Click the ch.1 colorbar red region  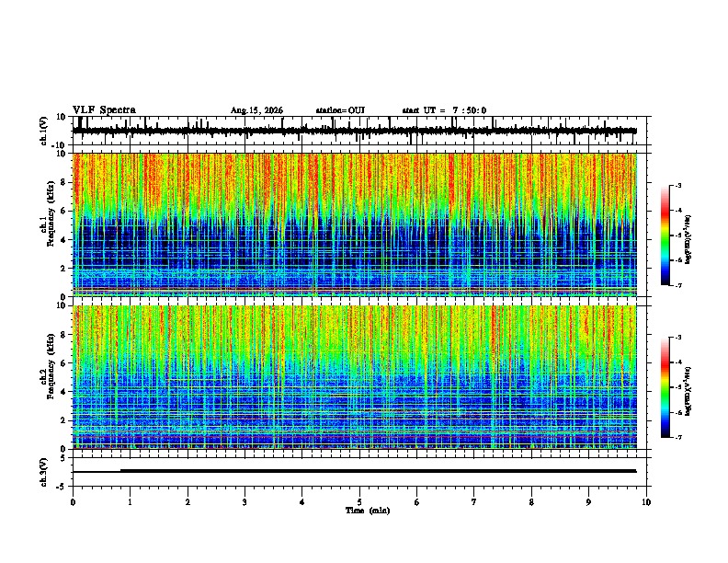point(665,212)
